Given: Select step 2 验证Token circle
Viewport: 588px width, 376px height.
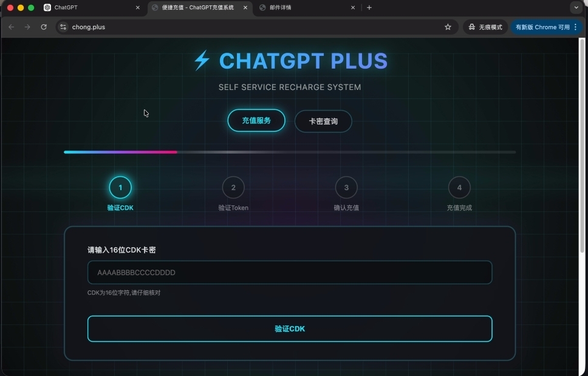Looking at the screenshot, I should 233,188.
